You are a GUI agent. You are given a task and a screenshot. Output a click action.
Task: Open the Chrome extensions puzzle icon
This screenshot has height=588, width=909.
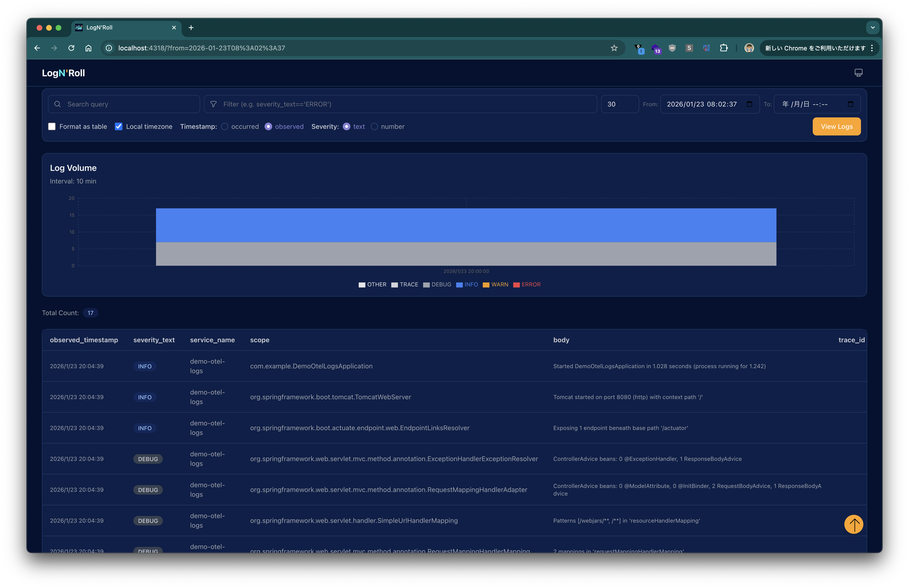pyautogui.click(x=723, y=48)
